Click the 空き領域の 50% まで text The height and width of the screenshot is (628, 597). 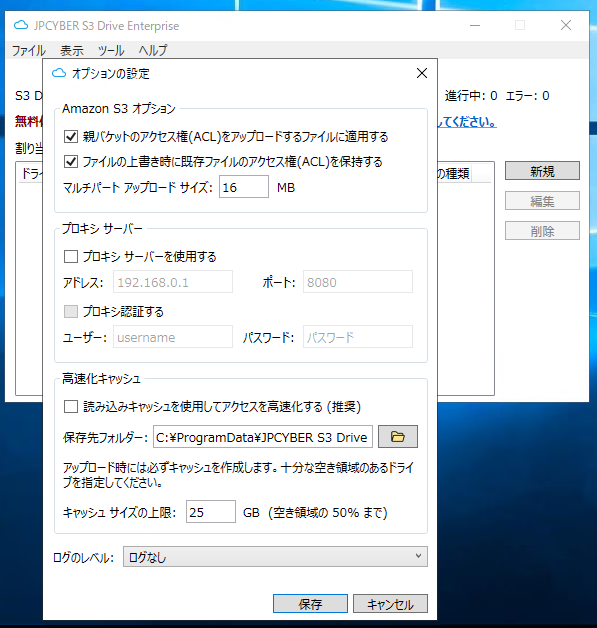pos(328,512)
